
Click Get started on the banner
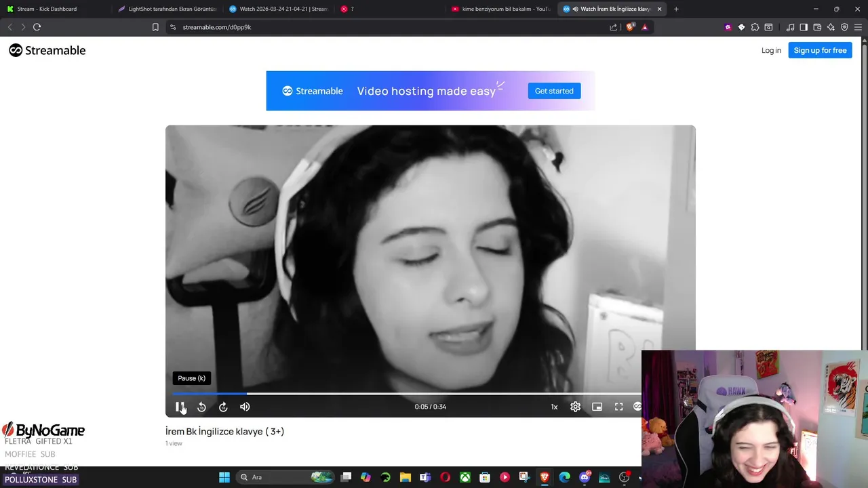point(554,91)
